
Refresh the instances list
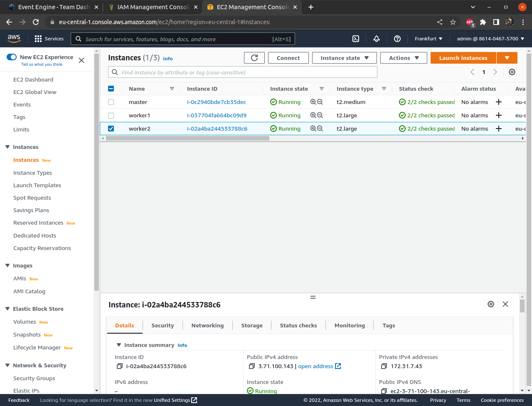[x=254, y=58]
